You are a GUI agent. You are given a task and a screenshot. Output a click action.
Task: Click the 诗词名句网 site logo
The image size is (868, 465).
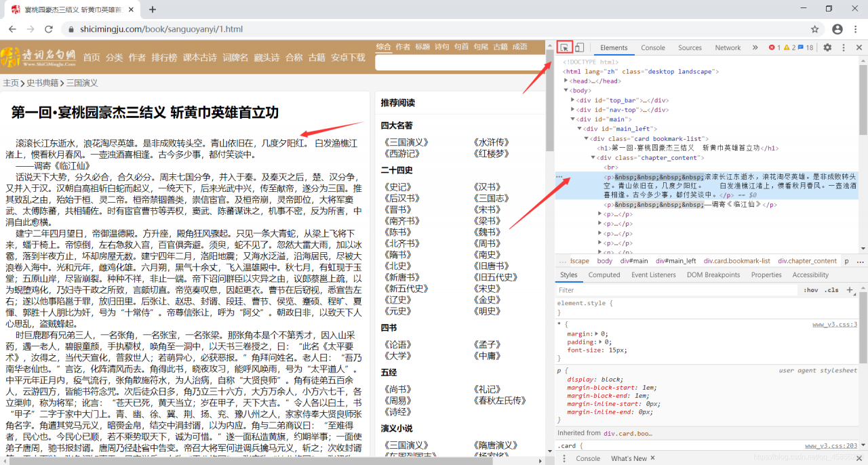click(38, 58)
